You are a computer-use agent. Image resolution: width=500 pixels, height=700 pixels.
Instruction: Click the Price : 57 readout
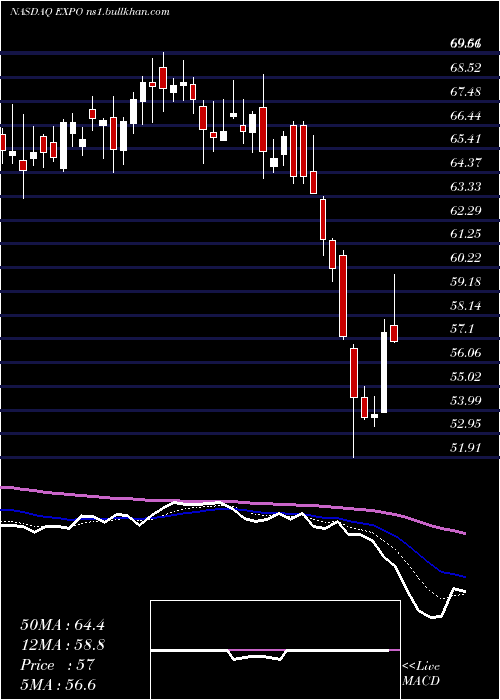coord(57,665)
